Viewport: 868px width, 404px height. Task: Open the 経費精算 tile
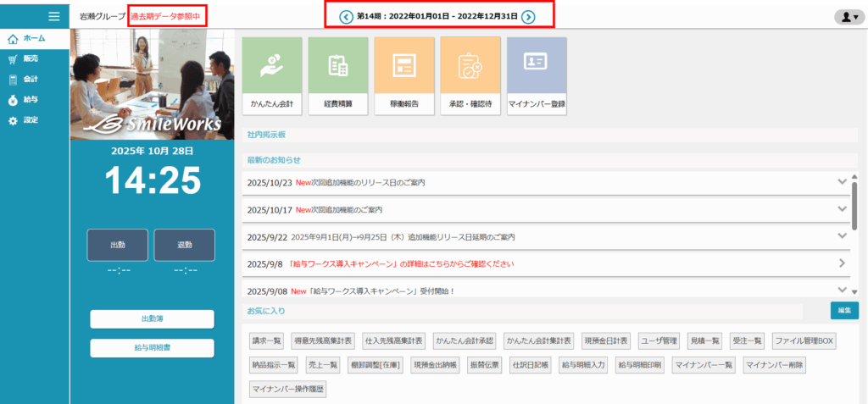(337, 76)
